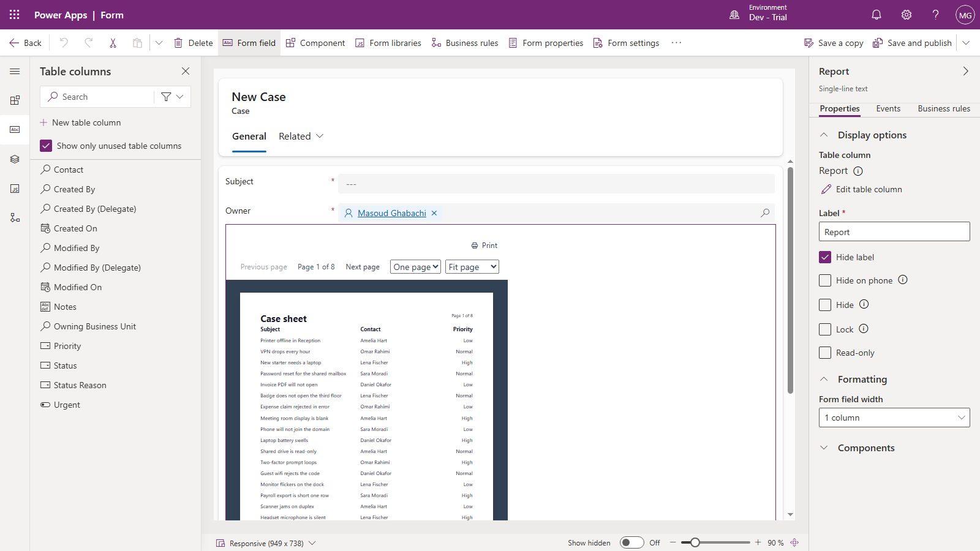Screen dimensions: 980x551
Task: Open the settings gear
Action: click(907, 15)
